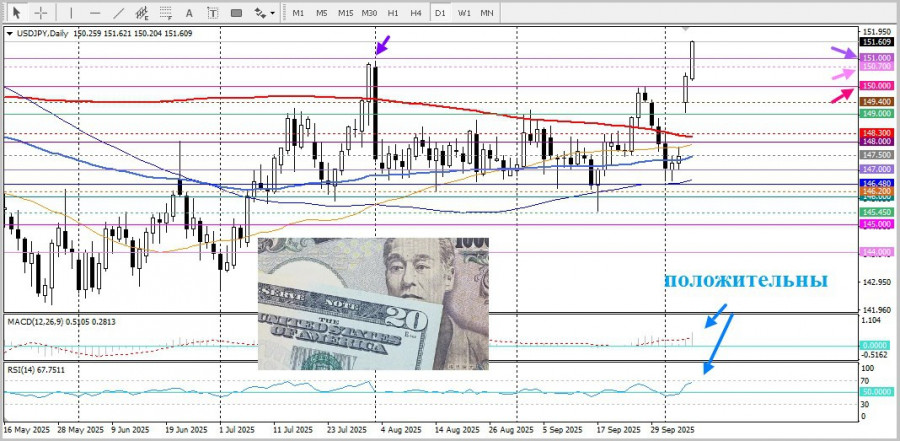Pick the trendline drawing tool
Image resolution: width=900 pixels, height=441 pixels.
119,13
